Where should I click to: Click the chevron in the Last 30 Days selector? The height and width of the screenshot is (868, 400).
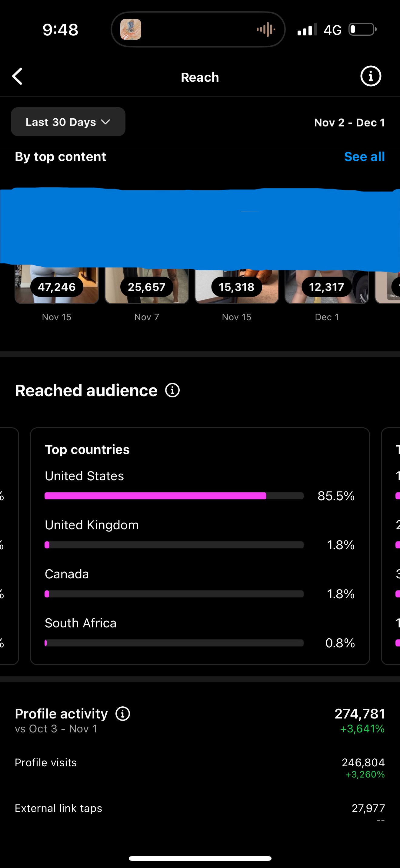point(105,122)
